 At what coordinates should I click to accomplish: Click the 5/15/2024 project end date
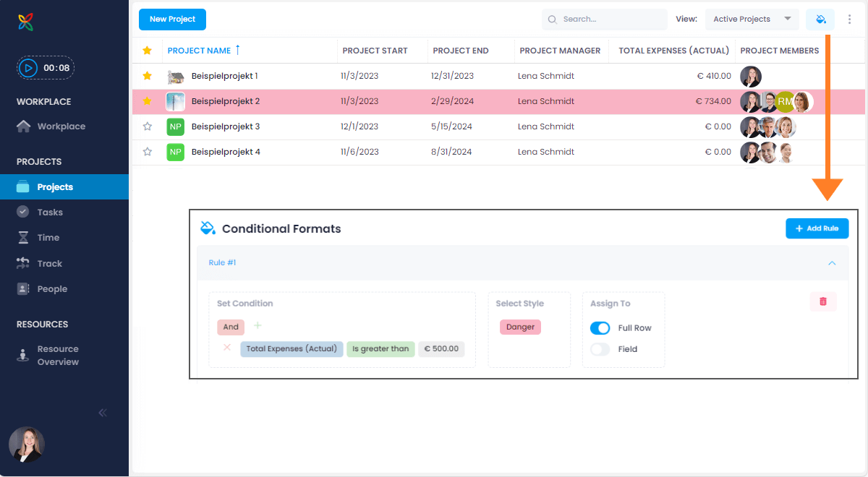tap(451, 126)
